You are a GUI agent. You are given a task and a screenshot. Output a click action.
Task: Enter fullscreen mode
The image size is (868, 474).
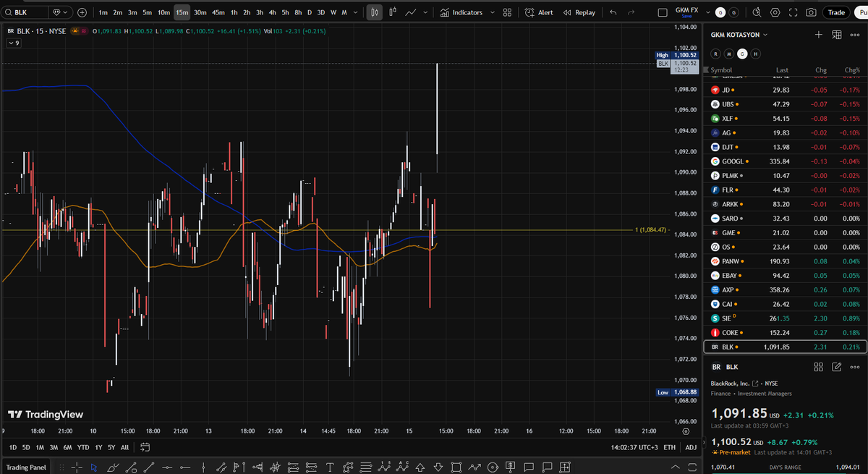tap(793, 12)
